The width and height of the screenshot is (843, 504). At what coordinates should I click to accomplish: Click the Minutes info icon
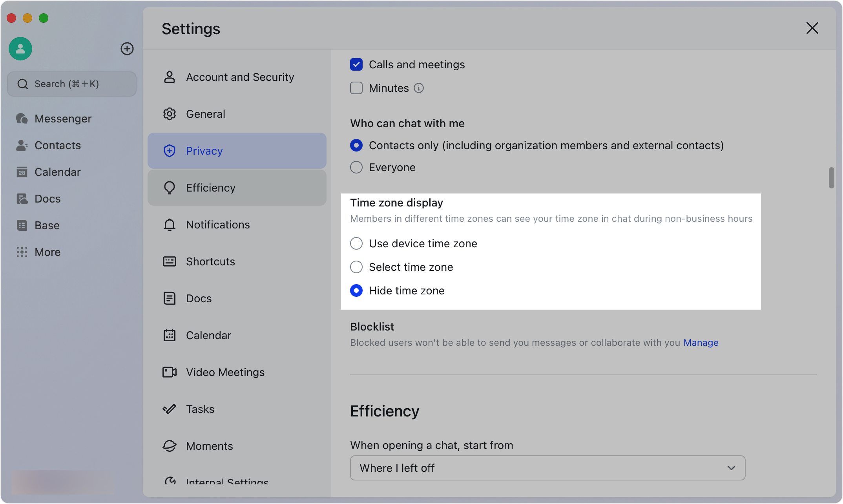point(419,88)
